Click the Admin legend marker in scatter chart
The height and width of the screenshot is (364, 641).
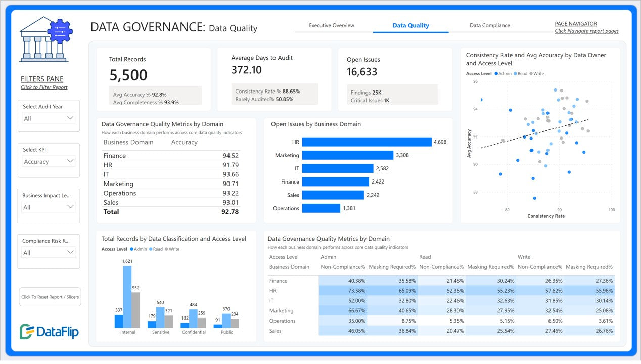point(496,74)
